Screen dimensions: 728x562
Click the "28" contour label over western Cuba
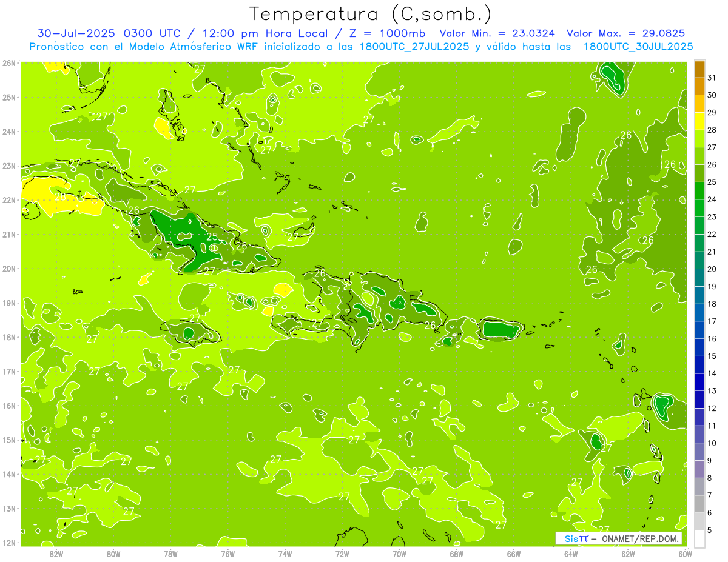pyautogui.click(x=61, y=197)
